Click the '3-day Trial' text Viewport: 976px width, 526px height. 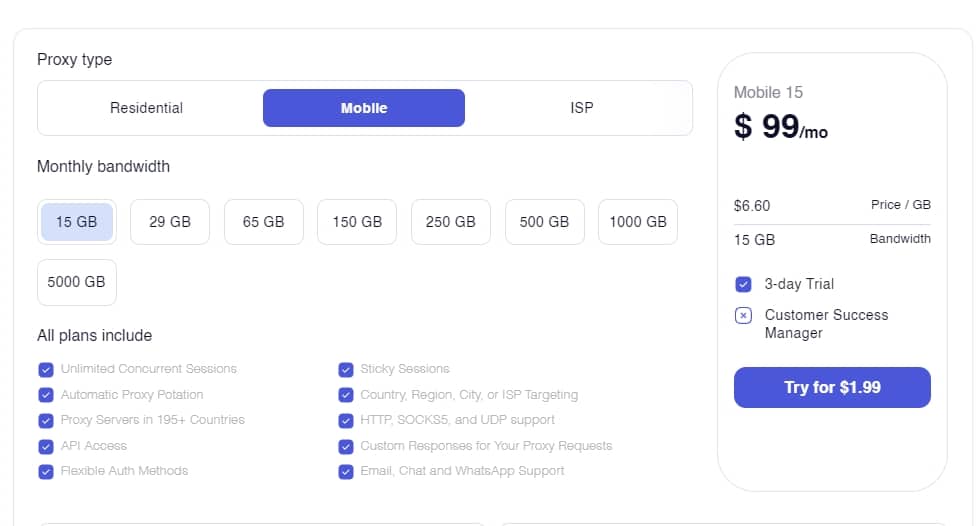[799, 284]
